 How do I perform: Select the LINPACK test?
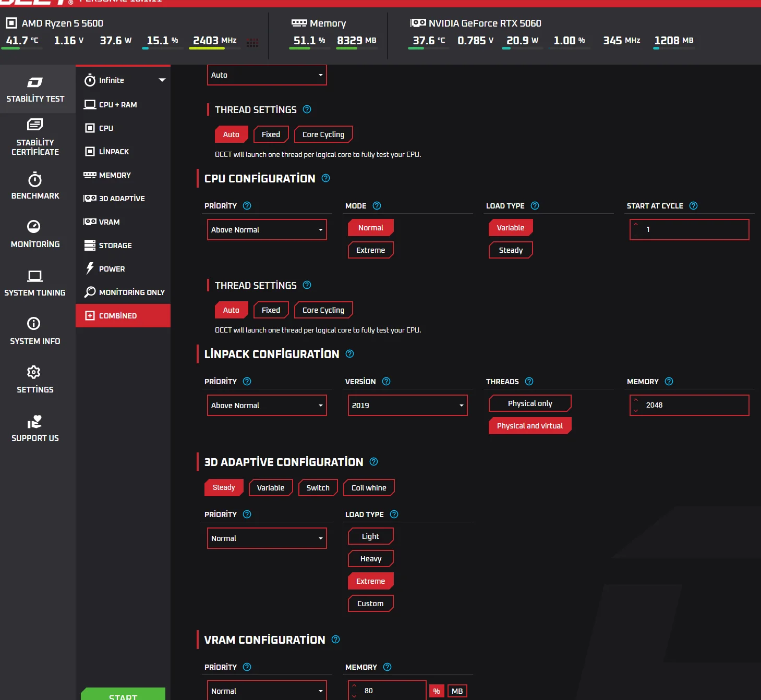(x=123, y=152)
